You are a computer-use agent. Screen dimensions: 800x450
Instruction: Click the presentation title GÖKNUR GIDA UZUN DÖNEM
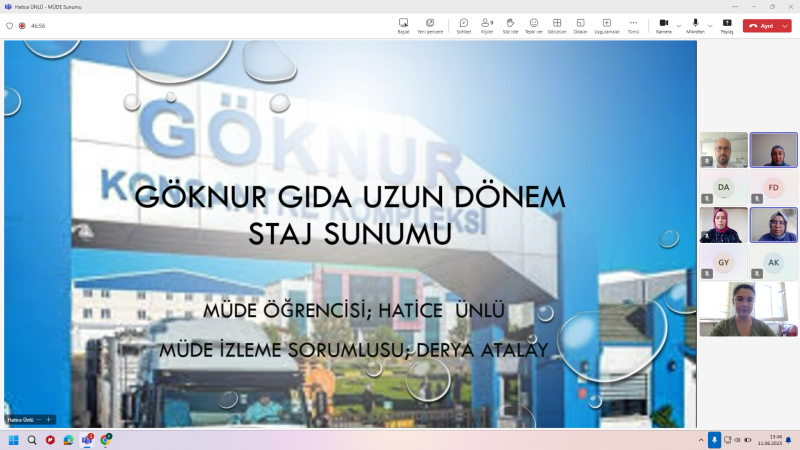click(350, 197)
